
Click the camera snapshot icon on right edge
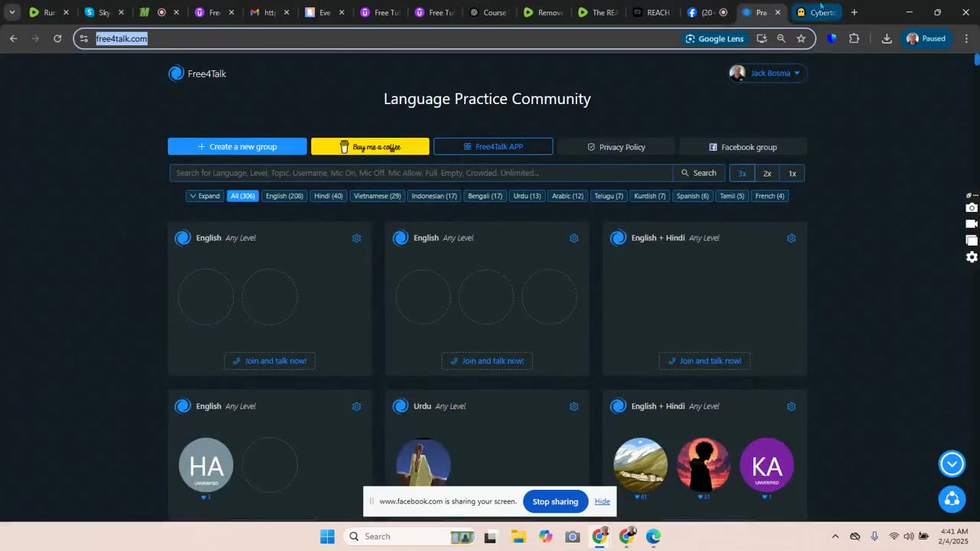coord(972,207)
